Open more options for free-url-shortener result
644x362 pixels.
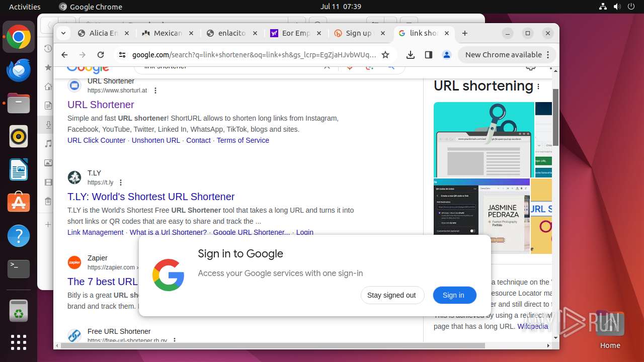point(175,340)
